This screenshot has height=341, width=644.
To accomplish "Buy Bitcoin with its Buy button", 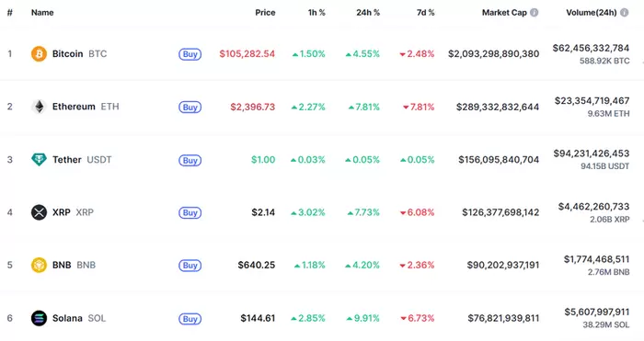I will tap(190, 54).
